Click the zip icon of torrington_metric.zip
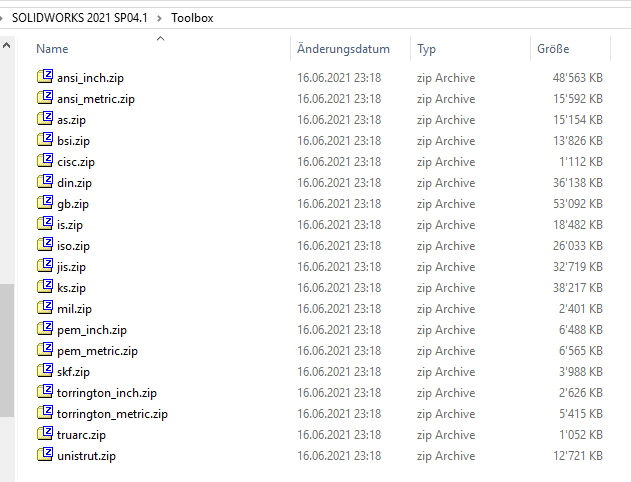The image size is (631, 482). coord(45,412)
